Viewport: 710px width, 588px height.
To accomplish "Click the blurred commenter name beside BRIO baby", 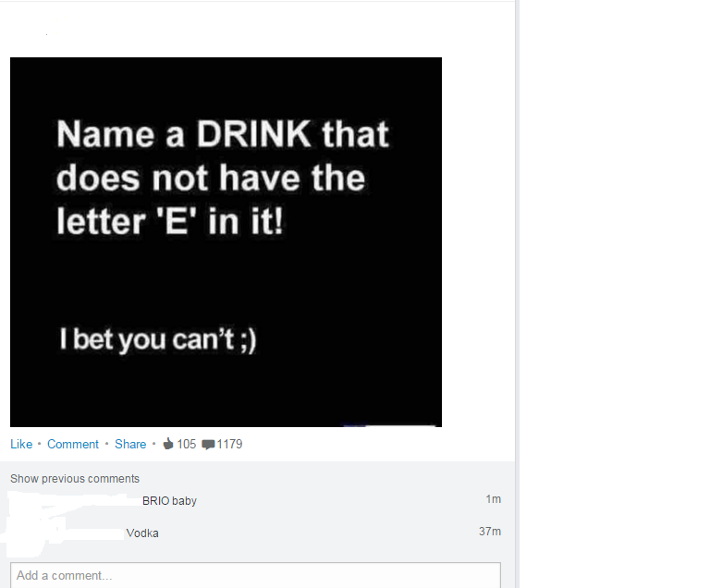I will point(75,500).
